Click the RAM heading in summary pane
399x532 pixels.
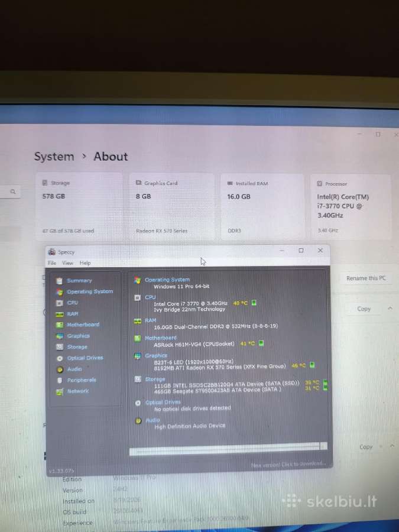tap(151, 320)
